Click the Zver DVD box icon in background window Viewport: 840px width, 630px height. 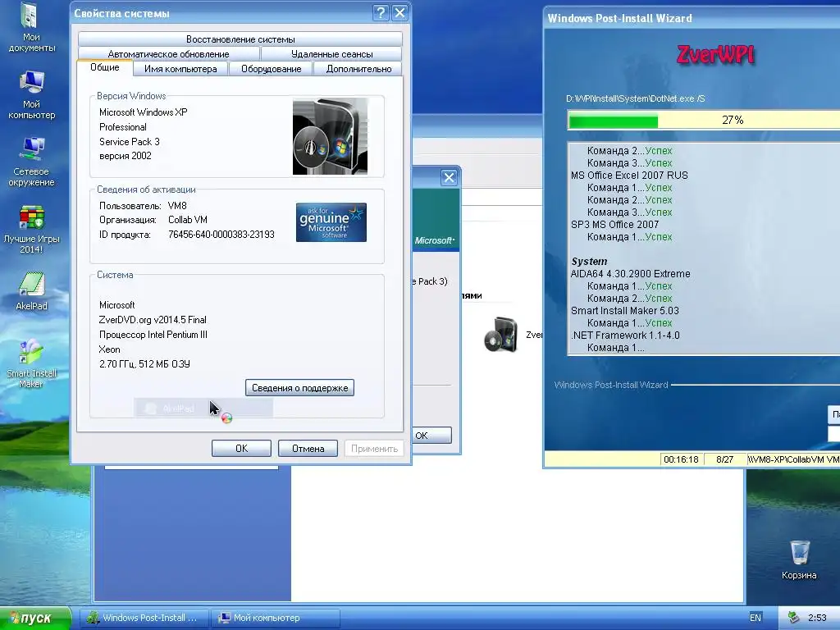(x=500, y=335)
